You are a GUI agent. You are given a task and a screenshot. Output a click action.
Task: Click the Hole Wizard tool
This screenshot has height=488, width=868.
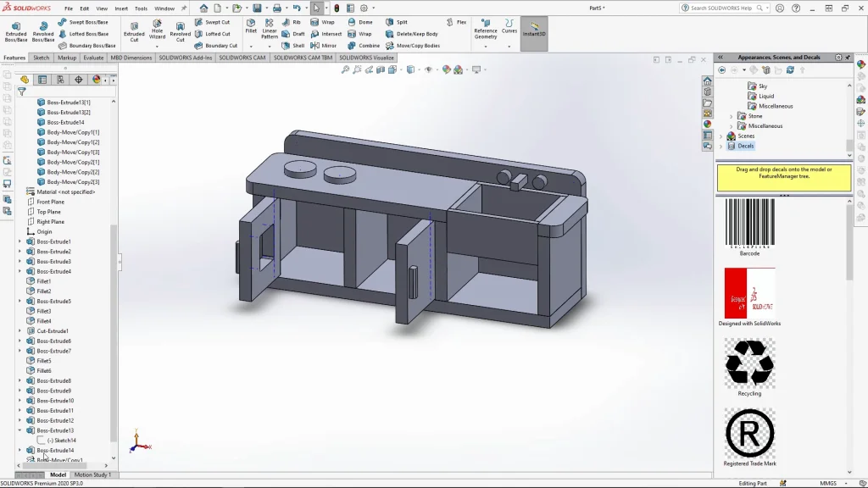tap(157, 30)
